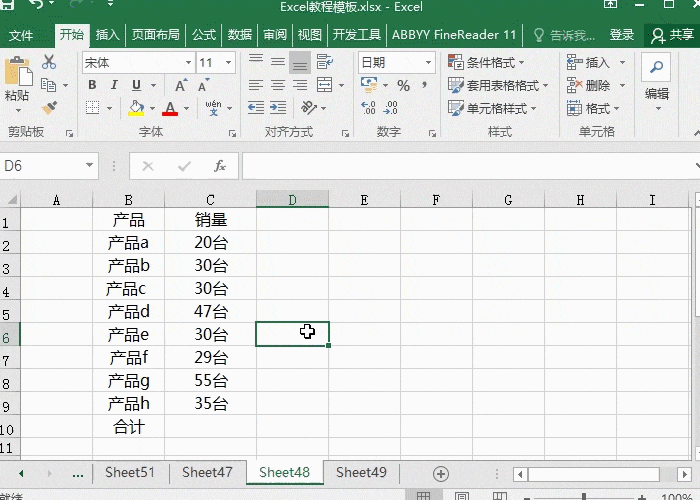
Task: Switch to the 插入 ribbon tab
Action: pos(107,35)
